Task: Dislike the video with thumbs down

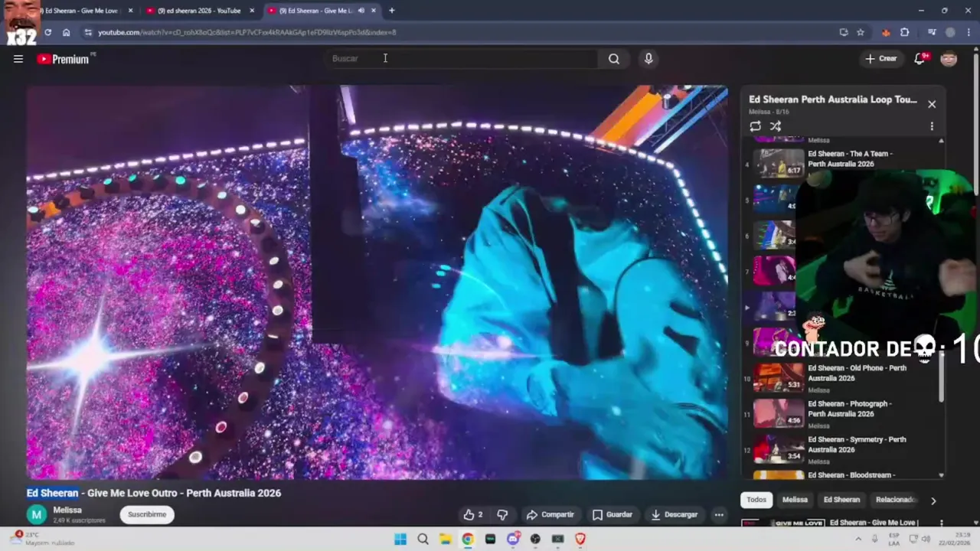Action: [502, 515]
